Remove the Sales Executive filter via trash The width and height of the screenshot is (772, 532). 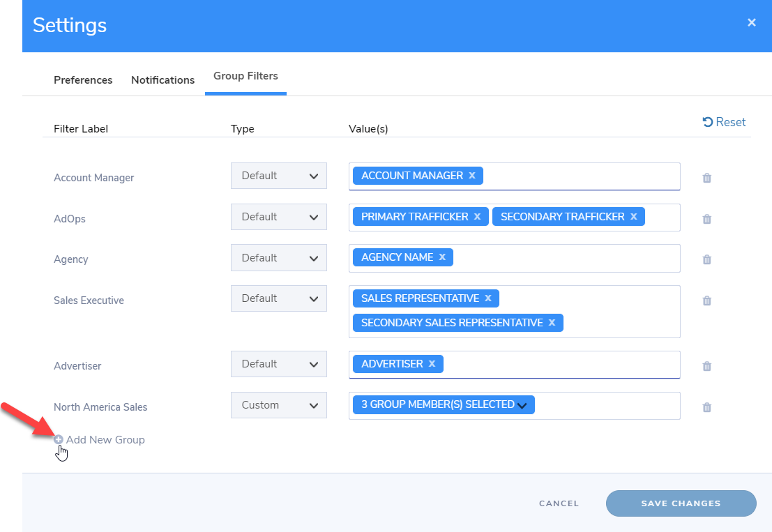(706, 301)
